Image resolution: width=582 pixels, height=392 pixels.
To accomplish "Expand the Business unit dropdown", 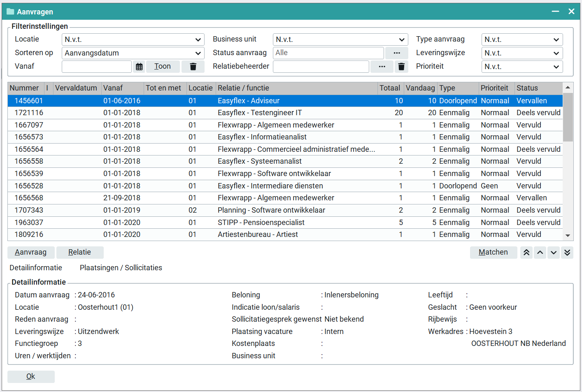I will pyautogui.click(x=340, y=39).
